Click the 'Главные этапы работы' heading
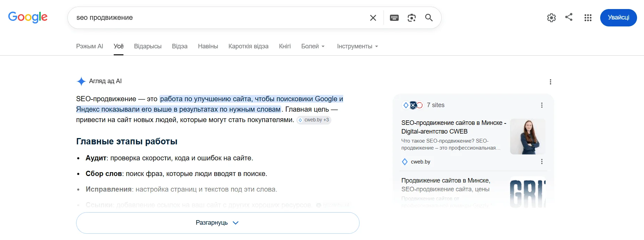 tap(127, 142)
